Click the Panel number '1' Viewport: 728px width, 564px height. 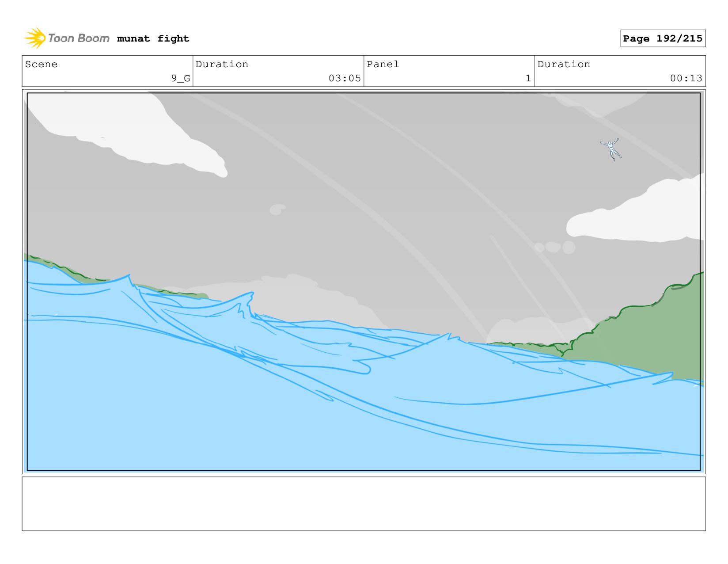click(x=528, y=78)
